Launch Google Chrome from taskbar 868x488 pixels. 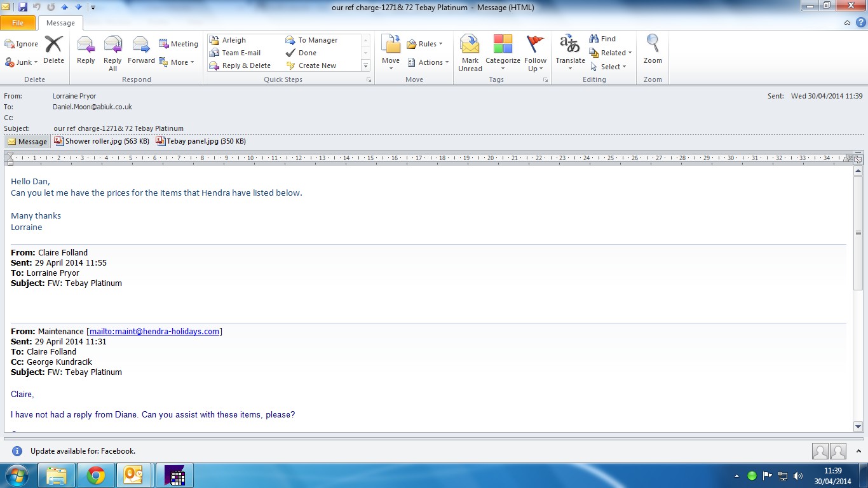coord(96,475)
